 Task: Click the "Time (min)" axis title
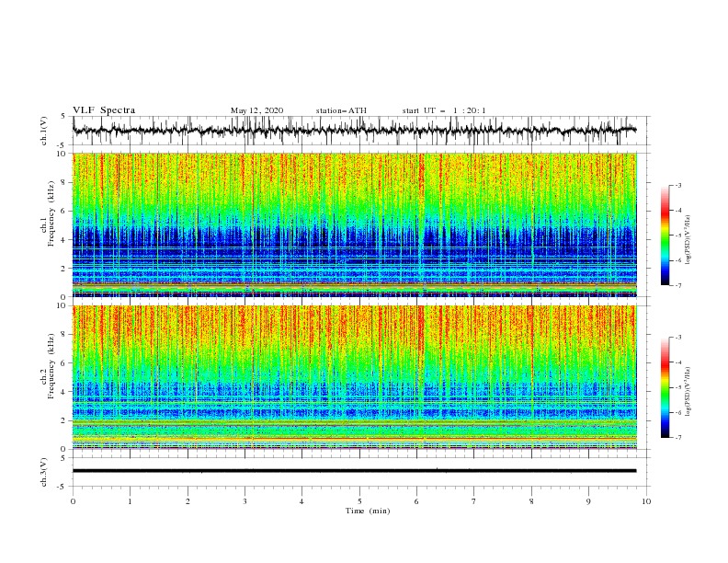(368, 511)
